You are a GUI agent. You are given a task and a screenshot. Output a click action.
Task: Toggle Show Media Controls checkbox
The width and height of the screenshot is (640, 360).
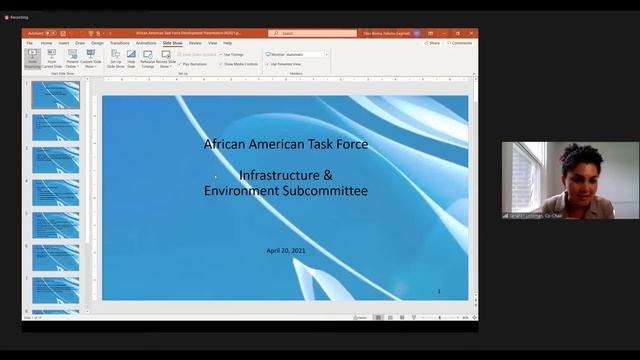(239, 64)
